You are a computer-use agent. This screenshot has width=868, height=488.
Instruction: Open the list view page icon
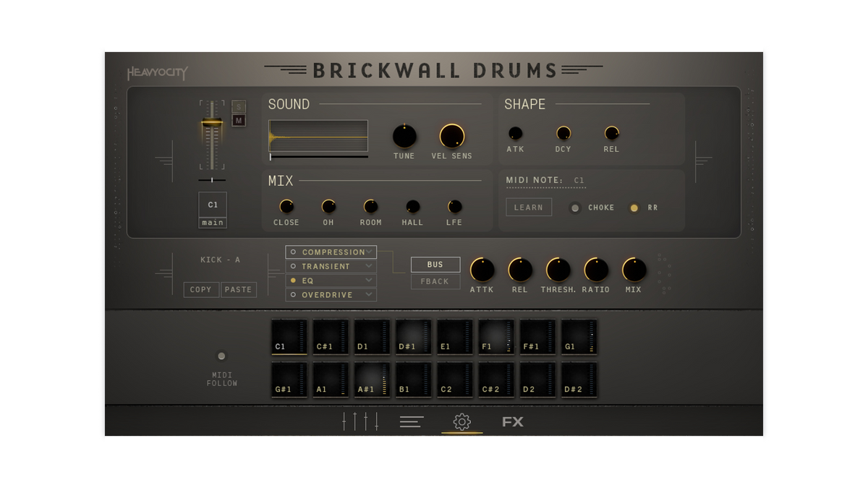point(412,421)
